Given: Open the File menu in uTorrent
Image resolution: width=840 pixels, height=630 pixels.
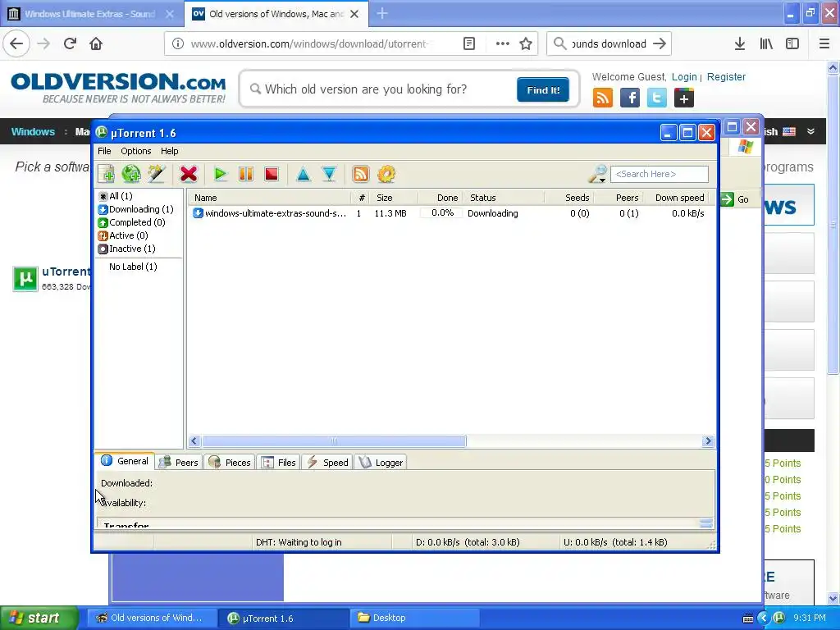Looking at the screenshot, I should click(x=104, y=151).
